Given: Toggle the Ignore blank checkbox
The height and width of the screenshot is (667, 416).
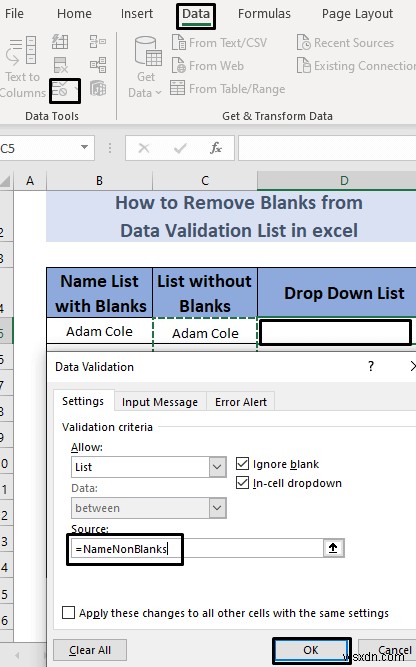Looking at the screenshot, I should (242, 464).
